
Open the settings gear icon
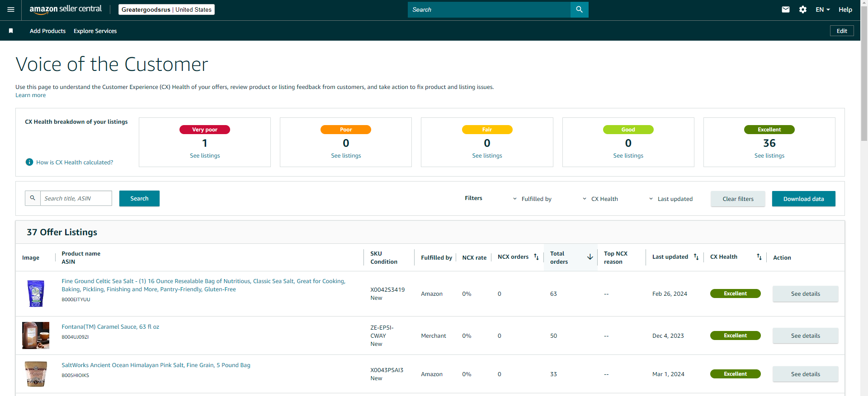(x=803, y=9)
